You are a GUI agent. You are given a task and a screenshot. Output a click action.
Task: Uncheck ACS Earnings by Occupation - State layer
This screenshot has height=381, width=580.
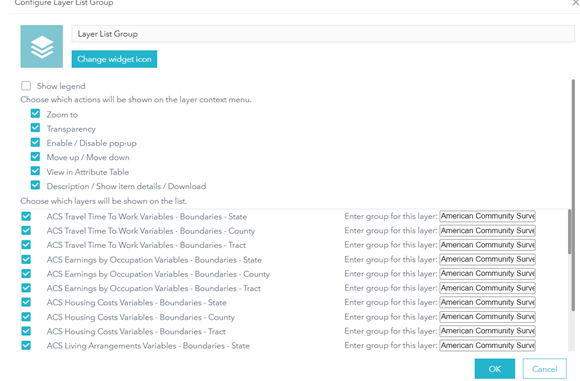[x=26, y=260]
